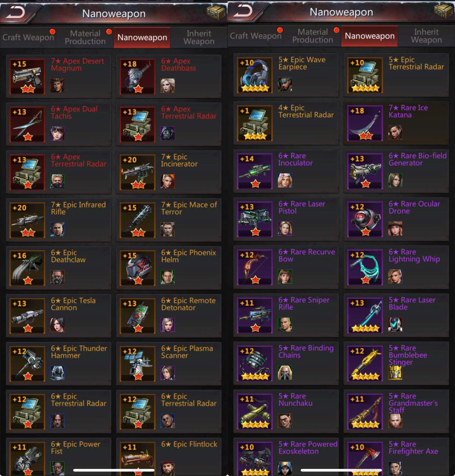The height and width of the screenshot is (476, 455).
Task: Open the chest icon in right panel
Action: 443,11
